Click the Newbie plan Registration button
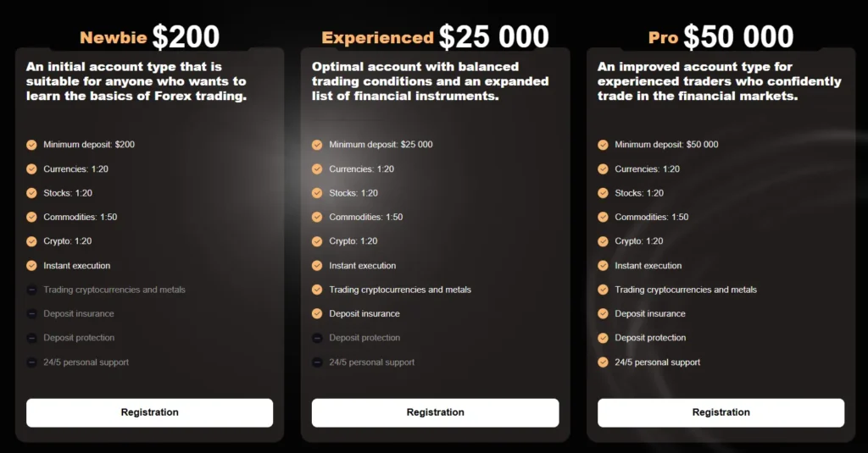868x453 pixels. click(x=149, y=412)
